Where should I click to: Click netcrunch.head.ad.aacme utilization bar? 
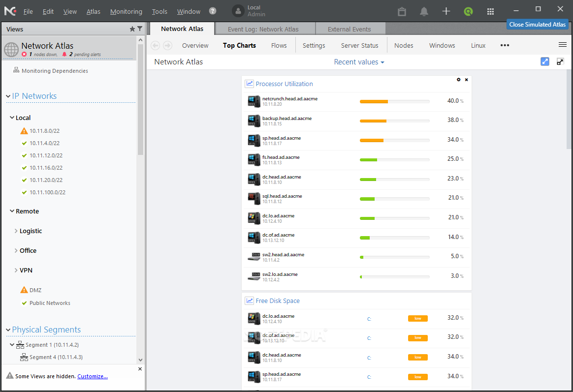coord(395,101)
